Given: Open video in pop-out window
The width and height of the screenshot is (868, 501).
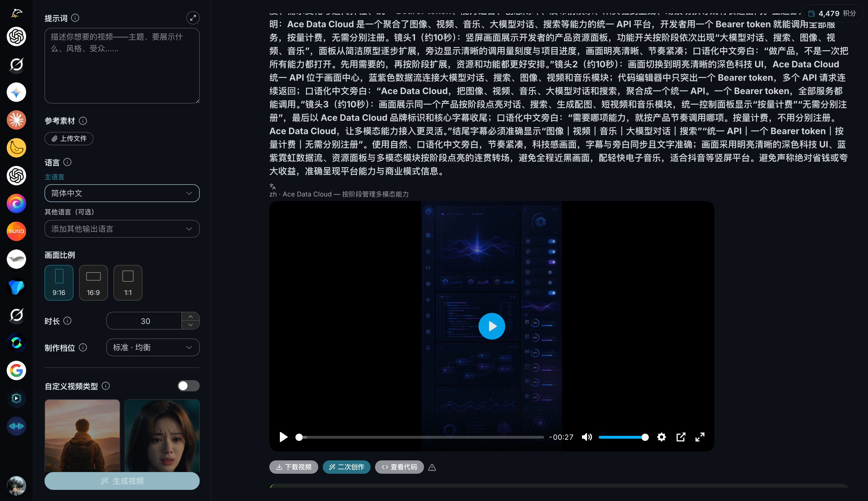Looking at the screenshot, I should click(681, 437).
